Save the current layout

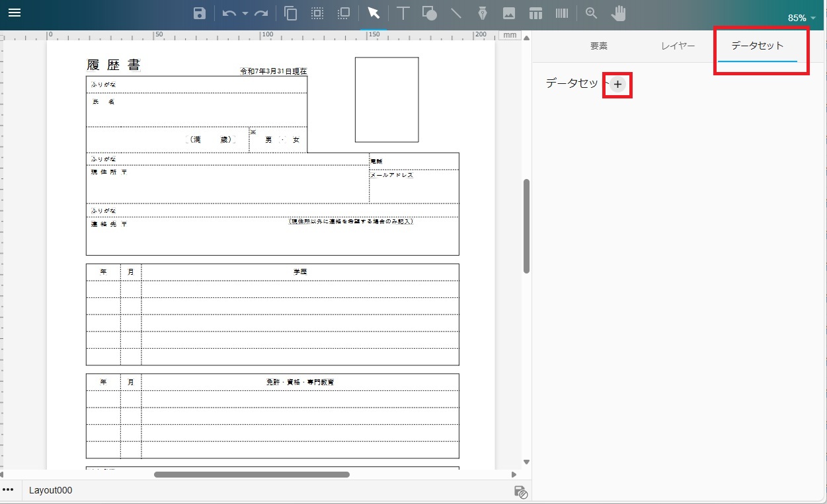point(200,13)
